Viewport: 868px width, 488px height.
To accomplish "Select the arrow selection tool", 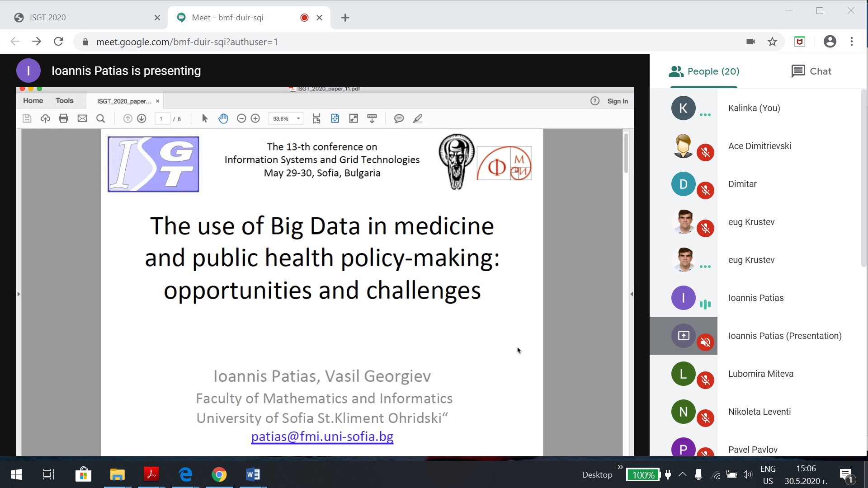I will coord(204,118).
